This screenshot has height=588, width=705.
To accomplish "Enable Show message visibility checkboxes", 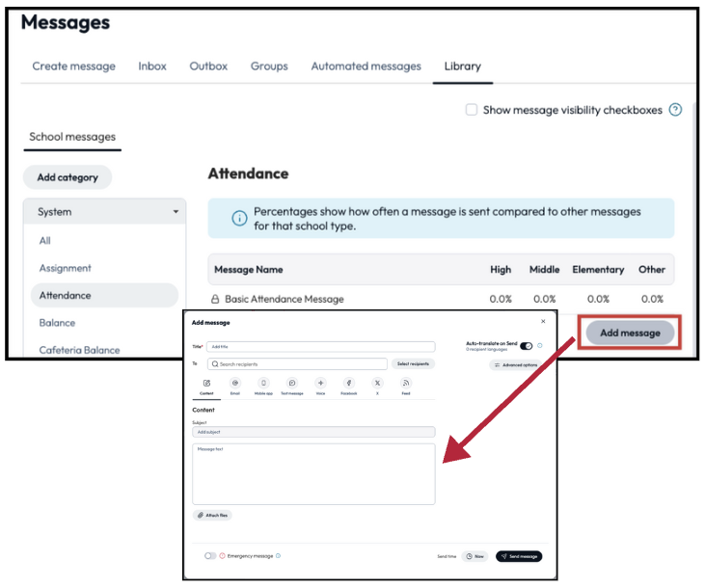I will pyautogui.click(x=472, y=110).
